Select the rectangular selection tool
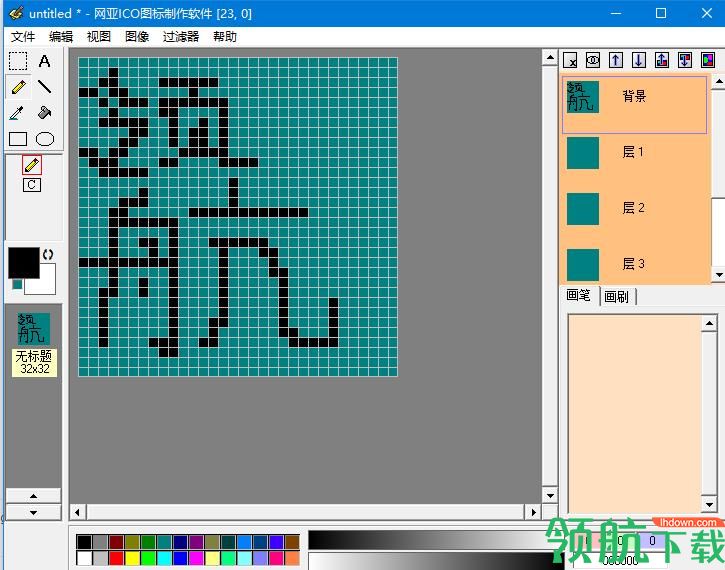This screenshot has height=570, width=725. coord(18,61)
